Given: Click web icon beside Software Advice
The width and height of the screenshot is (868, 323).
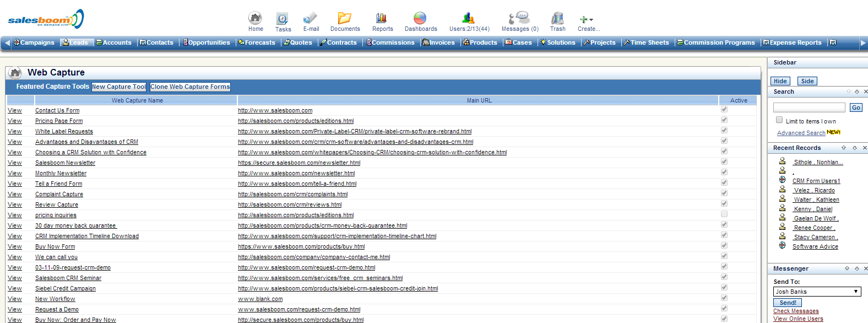Looking at the screenshot, I should [x=782, y=245].
